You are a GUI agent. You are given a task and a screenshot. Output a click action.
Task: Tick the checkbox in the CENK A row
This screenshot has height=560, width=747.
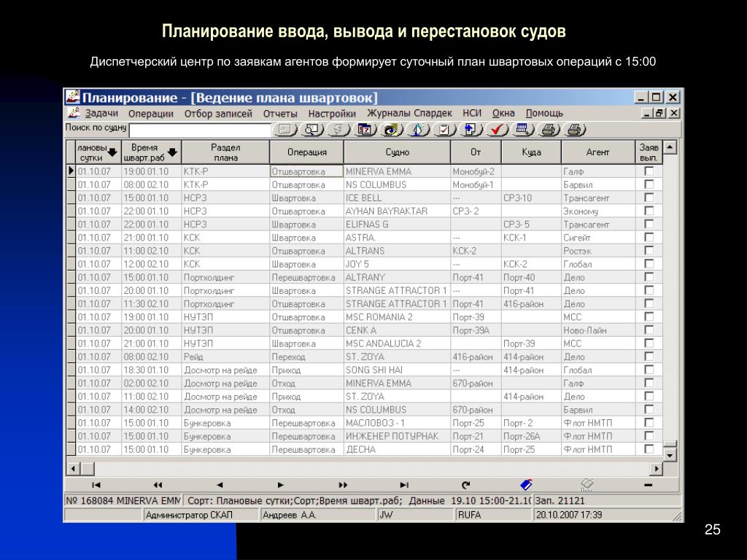click(x=649, y=330)
